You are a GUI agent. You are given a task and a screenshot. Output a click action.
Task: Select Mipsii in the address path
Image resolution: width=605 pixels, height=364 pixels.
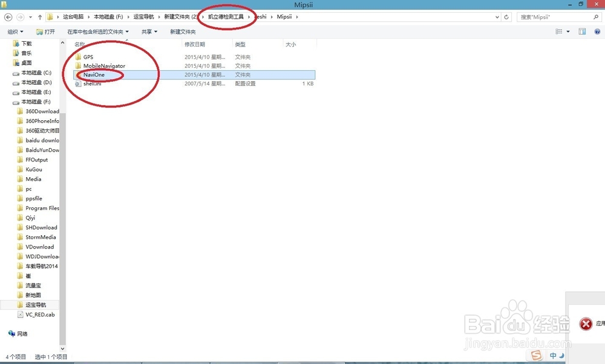click(x=284, y=17)
